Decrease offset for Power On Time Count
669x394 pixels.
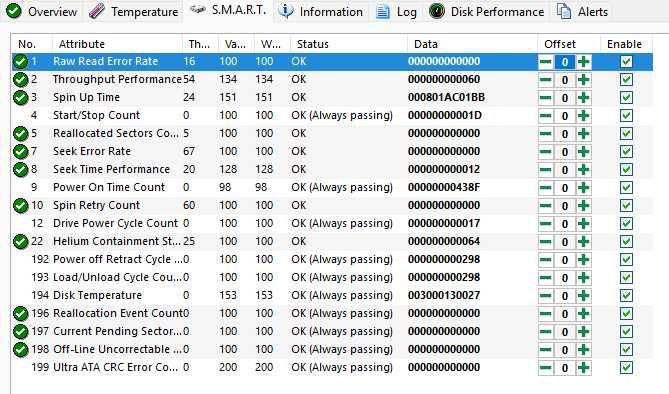click(546, 188)
